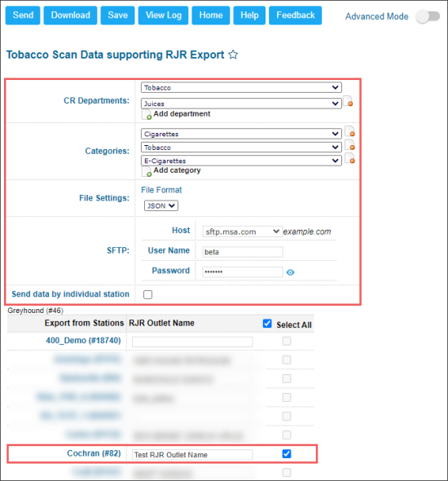Viewport: 448px width, 481px height.
Task: Check the 400_Demo (#18740) station checkbox
Action: (x=287, y=341)
